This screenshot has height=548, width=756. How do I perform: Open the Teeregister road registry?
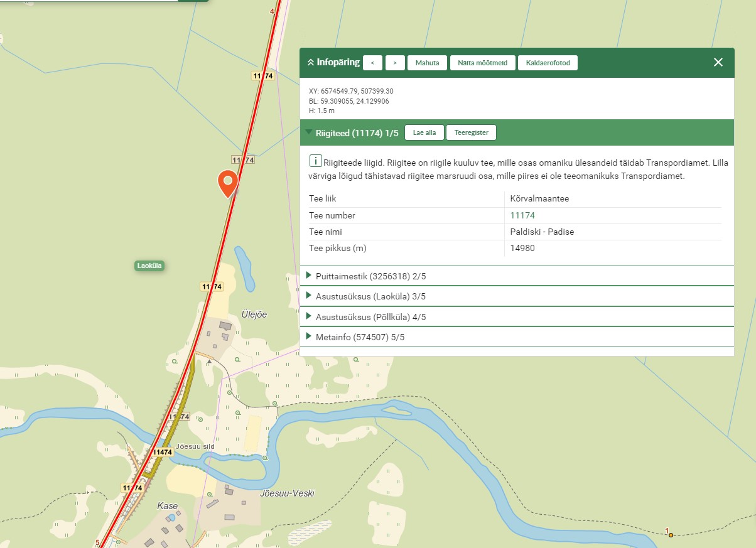coord(471,132)
